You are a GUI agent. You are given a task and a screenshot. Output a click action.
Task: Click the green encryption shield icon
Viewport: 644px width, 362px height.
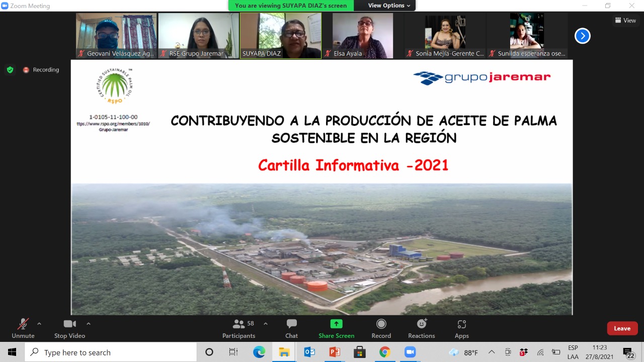[x=10, y=70]
